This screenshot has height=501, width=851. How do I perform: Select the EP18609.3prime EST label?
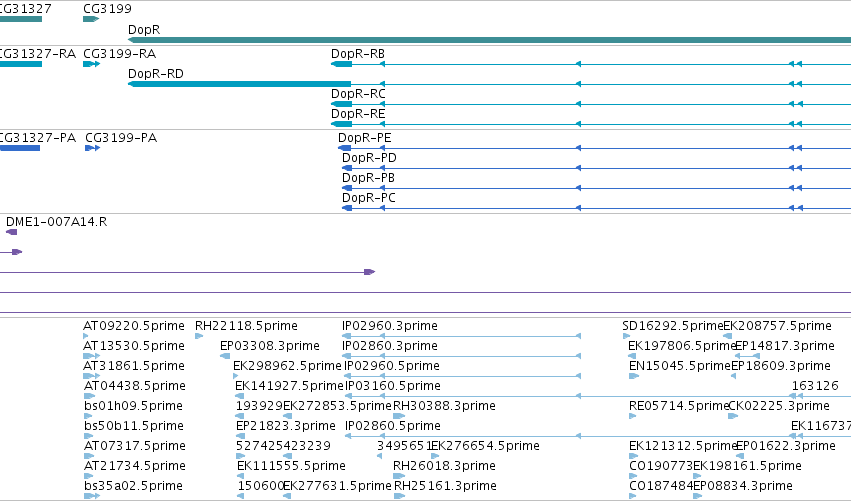tap(781, 366)
